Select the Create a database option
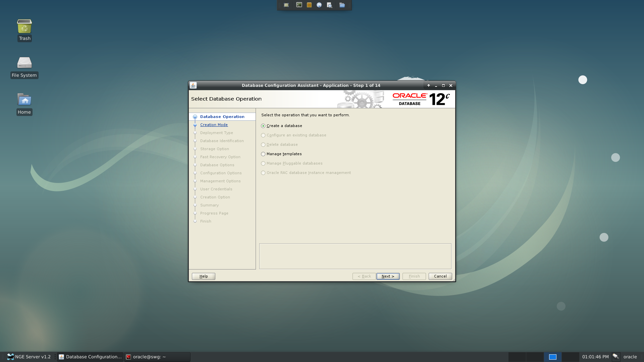The height and width of the screenshot is (362, 644). (x=263, y=126)
